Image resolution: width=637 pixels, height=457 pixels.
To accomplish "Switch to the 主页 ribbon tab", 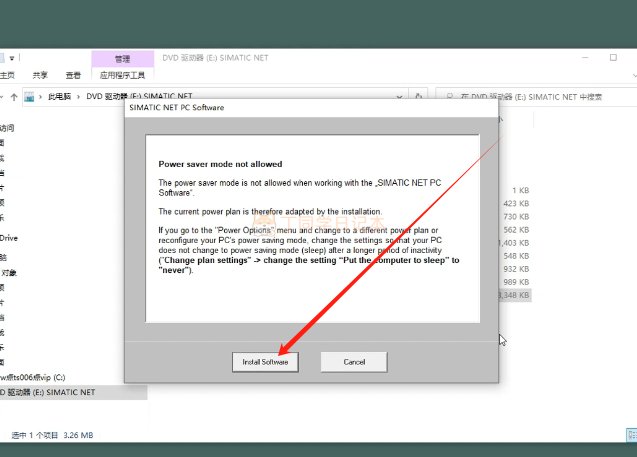I will click(7, 75).
